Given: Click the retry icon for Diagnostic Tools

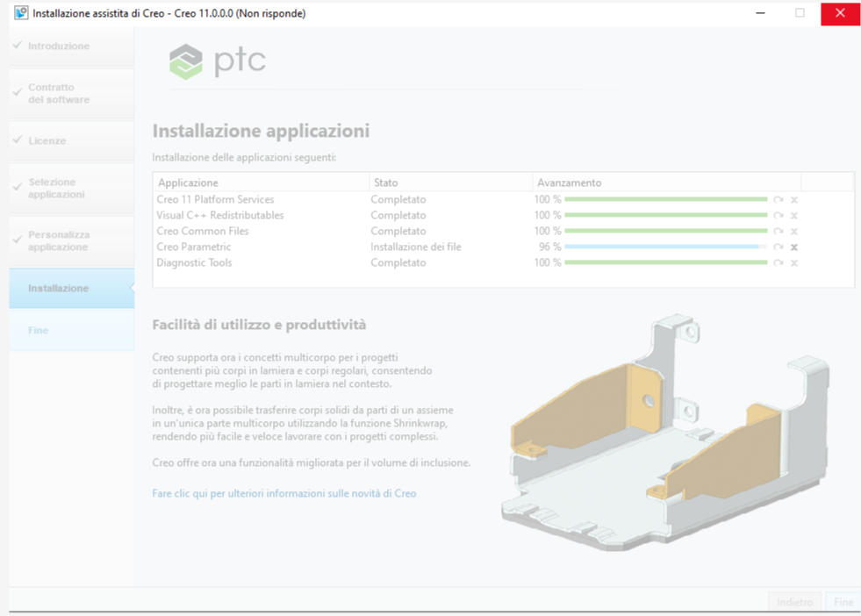Looking at the screenshot, I should [778, 263].
